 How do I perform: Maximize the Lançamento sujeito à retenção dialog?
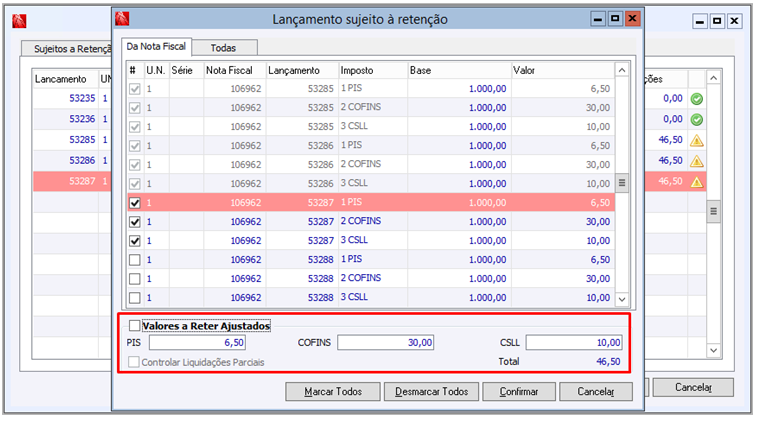(615, 19)
